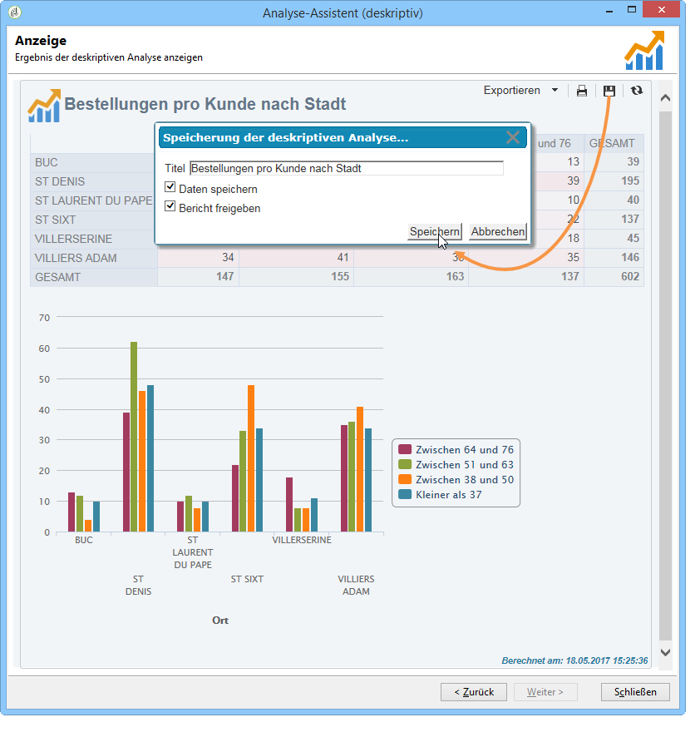Click the Abbrechen button

click(497, 231)
